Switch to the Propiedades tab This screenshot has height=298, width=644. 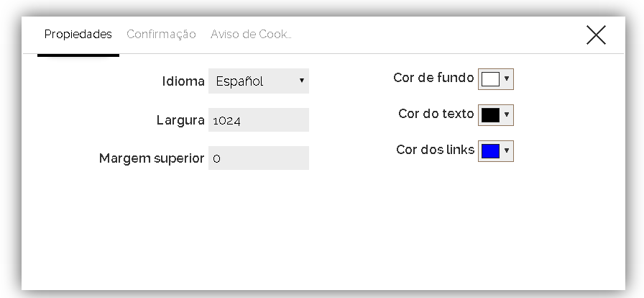click(x=78, y=35)
